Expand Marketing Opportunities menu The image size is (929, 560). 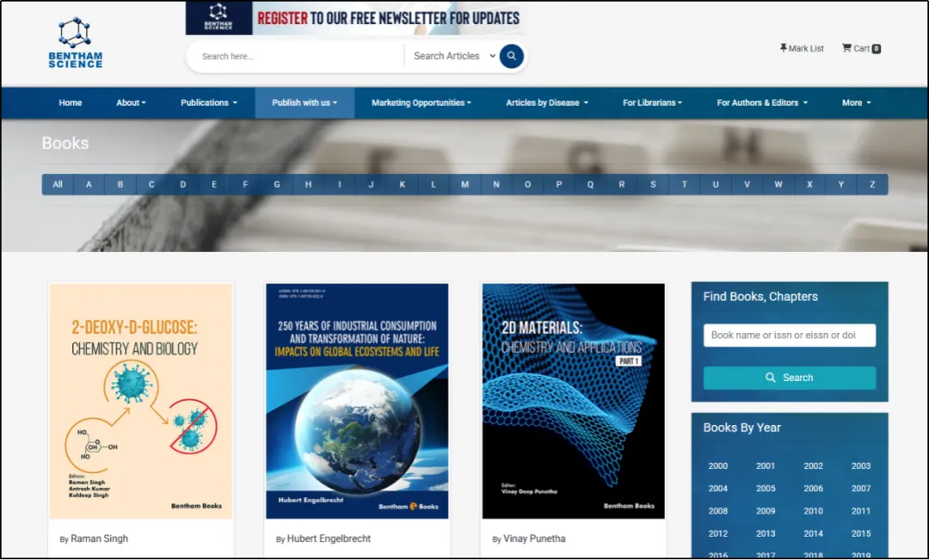421,102
